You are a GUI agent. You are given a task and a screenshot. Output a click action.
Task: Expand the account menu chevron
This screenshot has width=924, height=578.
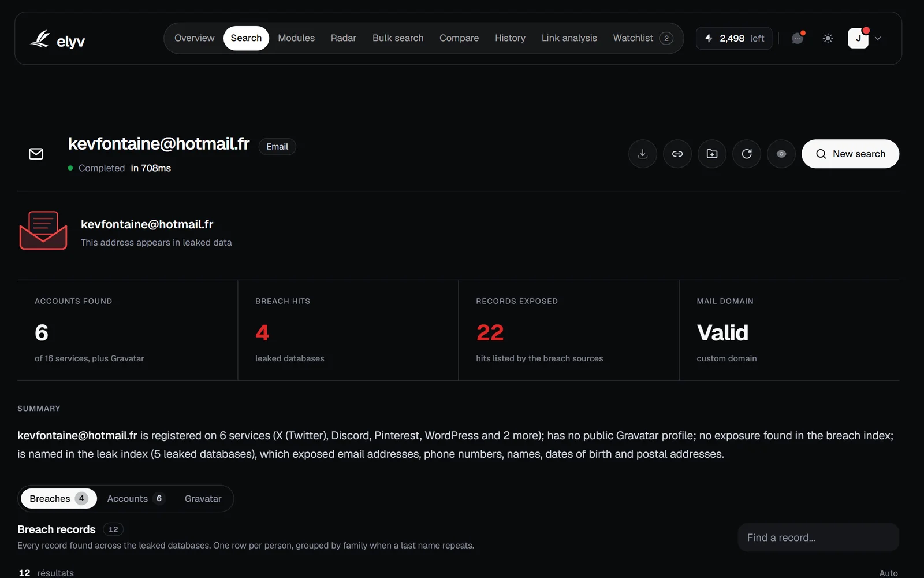(878, 38)
